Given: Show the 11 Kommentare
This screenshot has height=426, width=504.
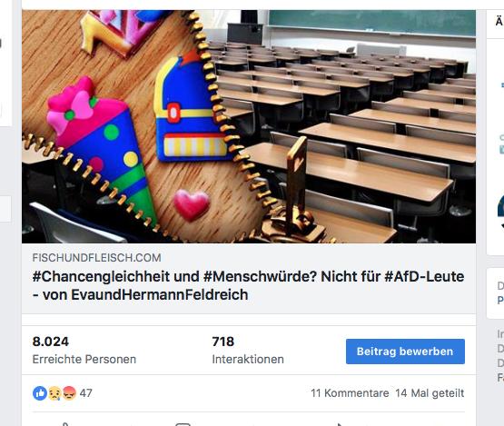Looking at the screenshot, I should (x=350, y=393).
